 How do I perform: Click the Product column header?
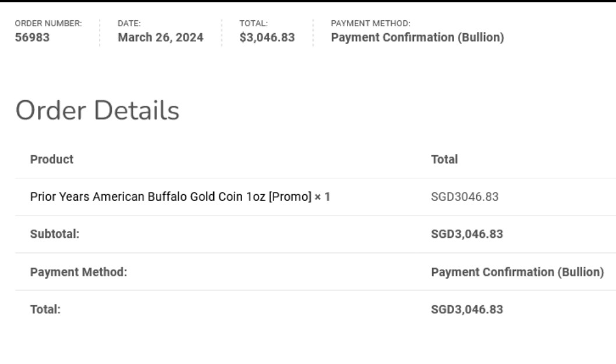pos(52,159)
